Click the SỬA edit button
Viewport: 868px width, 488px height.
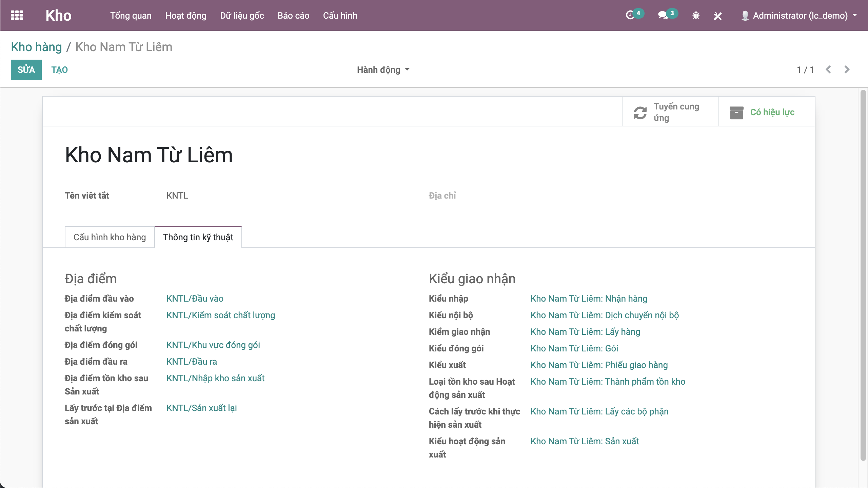pyautogui.click(x=26, y=70)
